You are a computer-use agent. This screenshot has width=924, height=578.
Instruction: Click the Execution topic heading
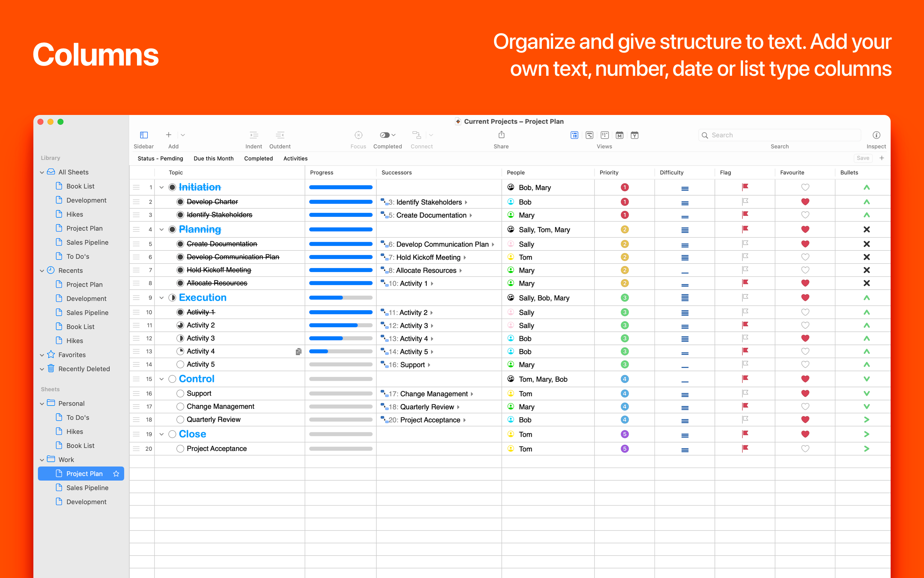tap(202, 297)
